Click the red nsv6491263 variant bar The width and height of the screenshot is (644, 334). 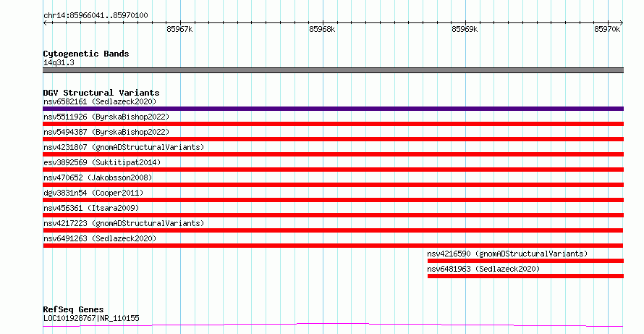(x=333, y=246)
